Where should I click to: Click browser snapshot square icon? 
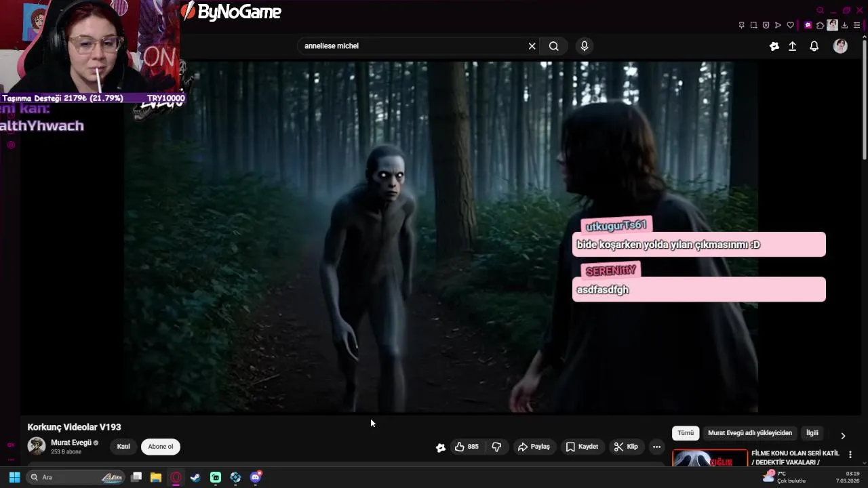[x=753, y=25]
